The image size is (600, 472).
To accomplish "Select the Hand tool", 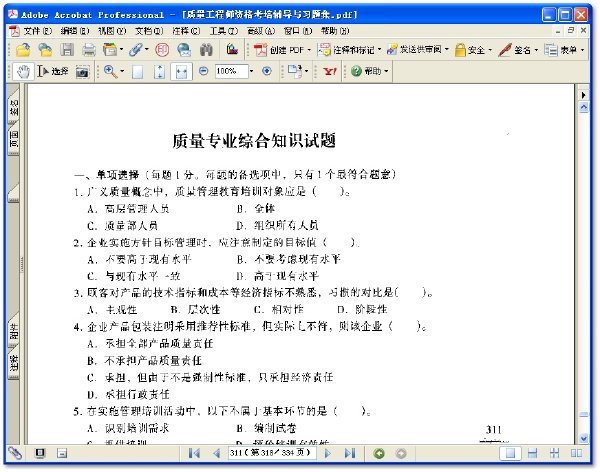I will (x=23, y=71).
